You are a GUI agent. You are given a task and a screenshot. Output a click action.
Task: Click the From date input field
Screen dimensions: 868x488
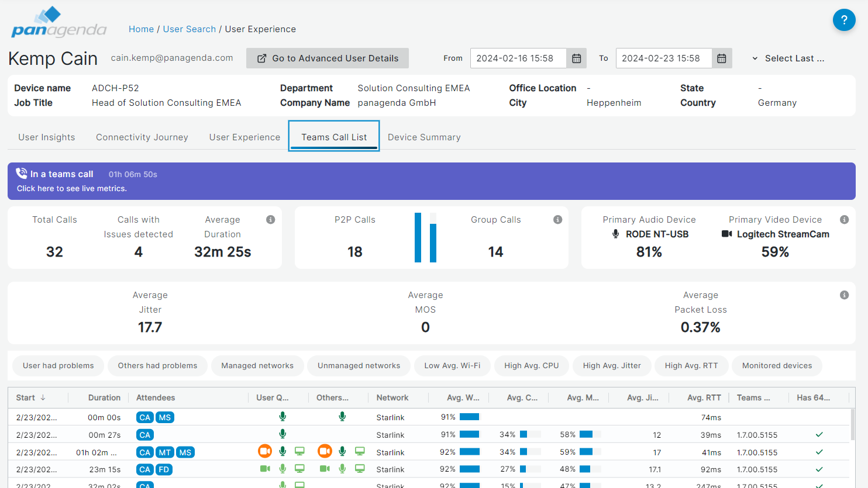[518, 58]
